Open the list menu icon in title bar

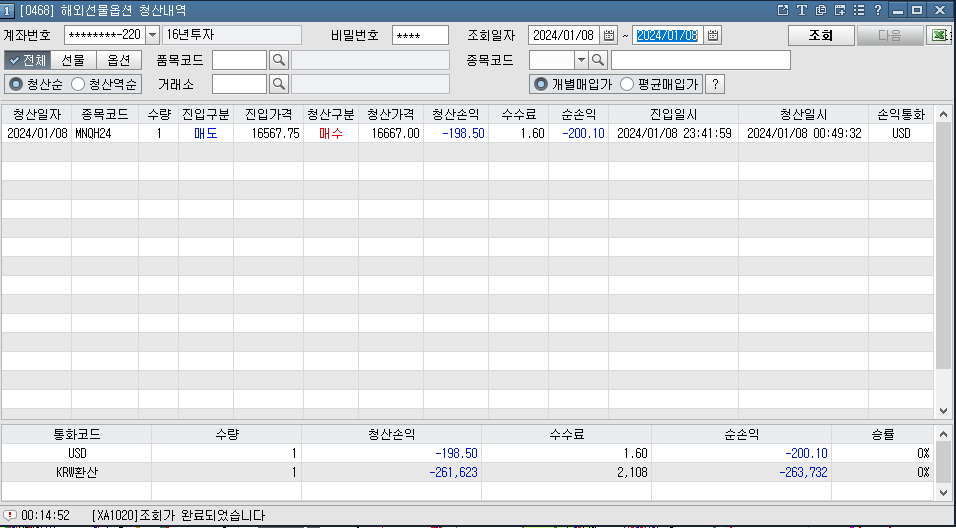tap(858, 10)
